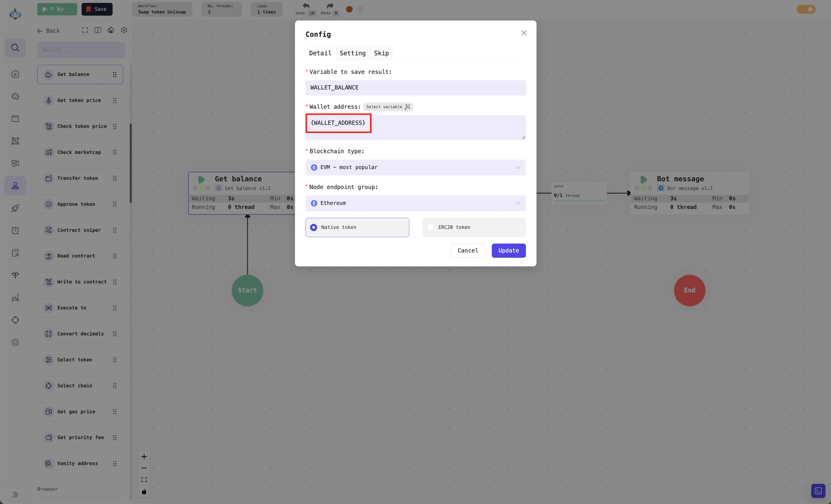Viewport: 831px width, 504px height.
Task: Click the Undo arrow in top toolbar
Action: click(305, 6)
